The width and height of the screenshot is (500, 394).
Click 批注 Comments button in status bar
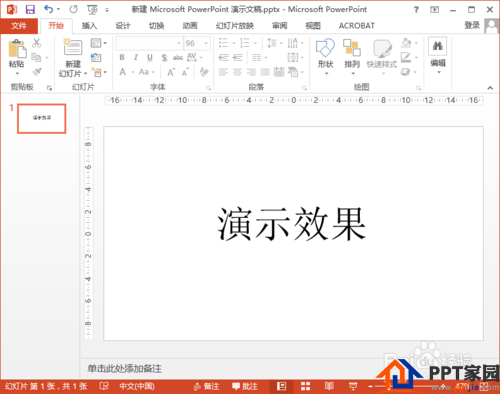[x=245, y=386]
